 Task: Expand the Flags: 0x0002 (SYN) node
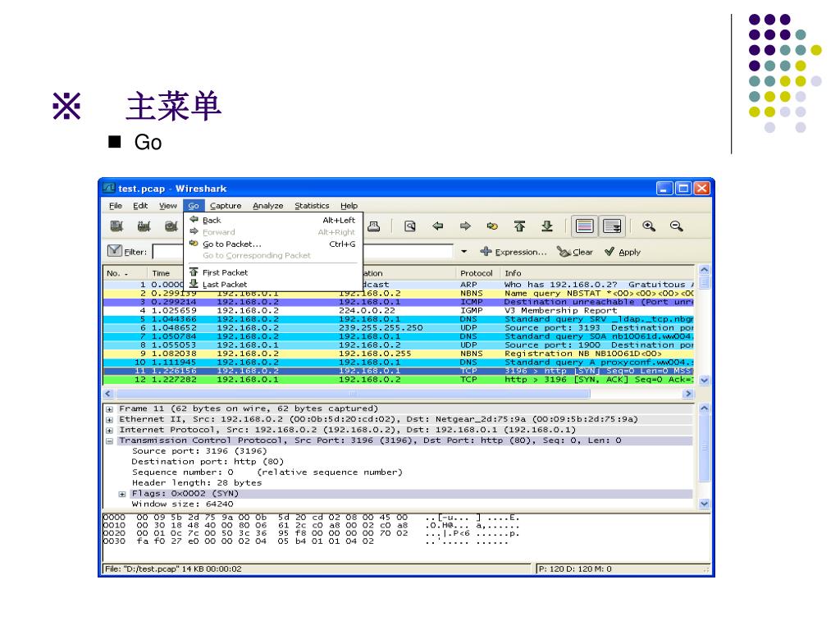pyautogui.click(x=122, y=494)
